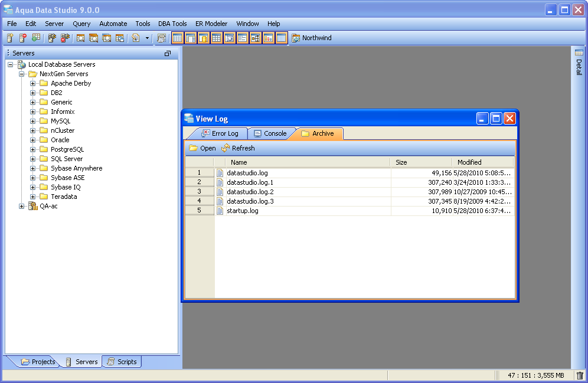Open the first Query Analyzer magnifier icon
This screenshot has width=588, height=383.
pyautogui.click(x=80, y=38)
